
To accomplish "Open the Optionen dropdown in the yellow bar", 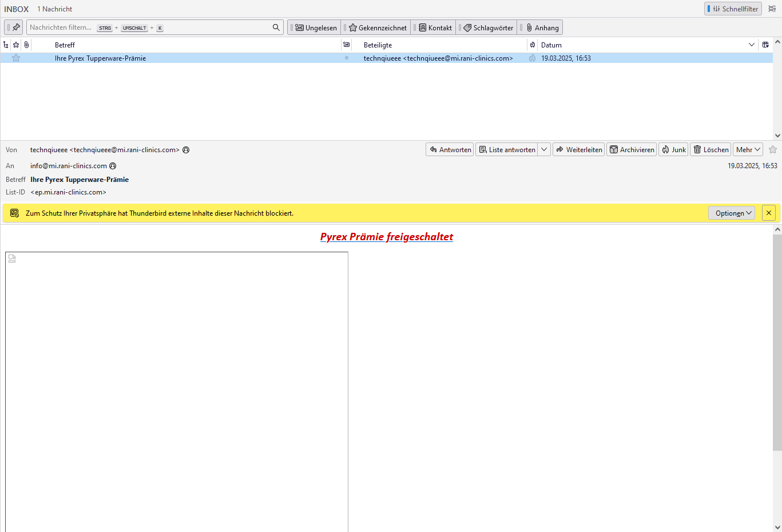I will 732,213.
